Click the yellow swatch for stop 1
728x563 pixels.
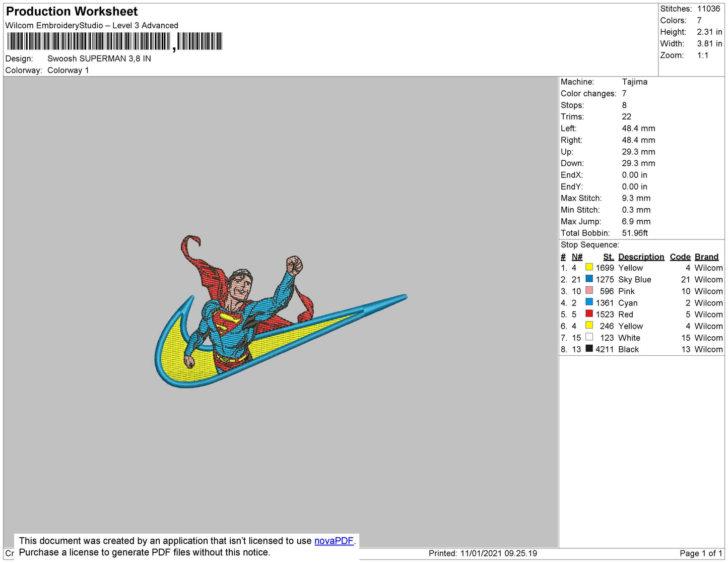pos(589,267)
